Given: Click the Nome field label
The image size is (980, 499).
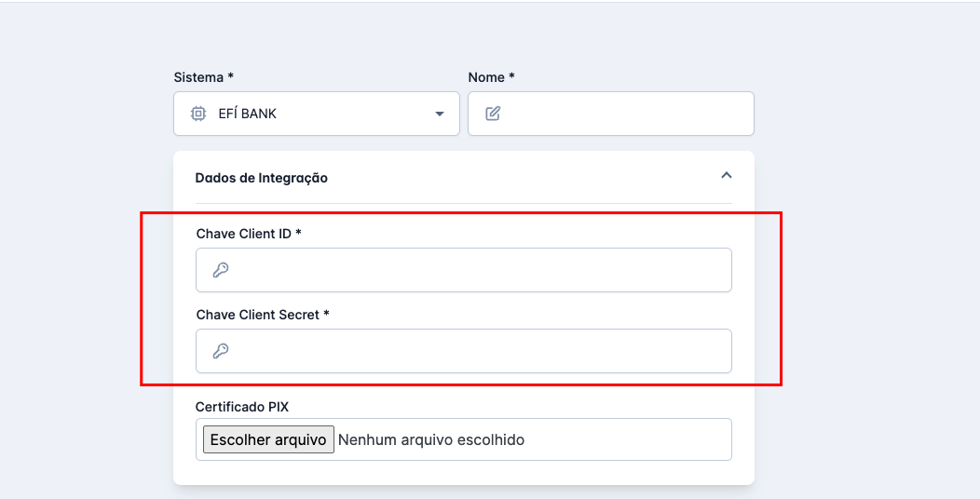Looking at the screenshot, I should tap(491, 77).
